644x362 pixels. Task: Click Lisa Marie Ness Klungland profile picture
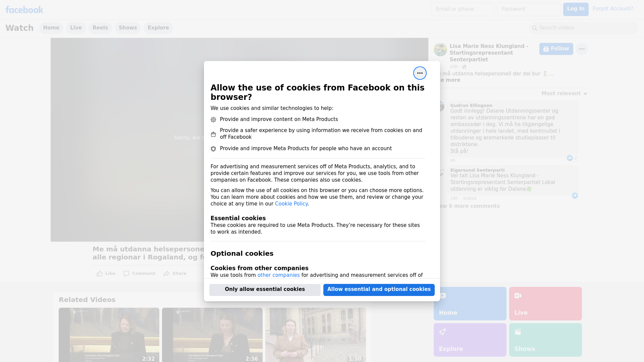point(440,50)
